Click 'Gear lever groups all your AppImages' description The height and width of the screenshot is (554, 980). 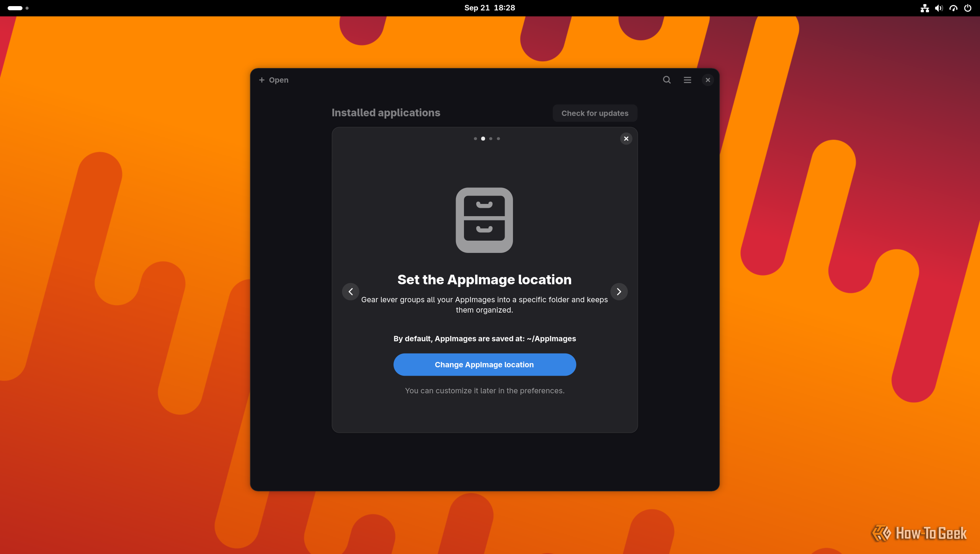point(485,305)
